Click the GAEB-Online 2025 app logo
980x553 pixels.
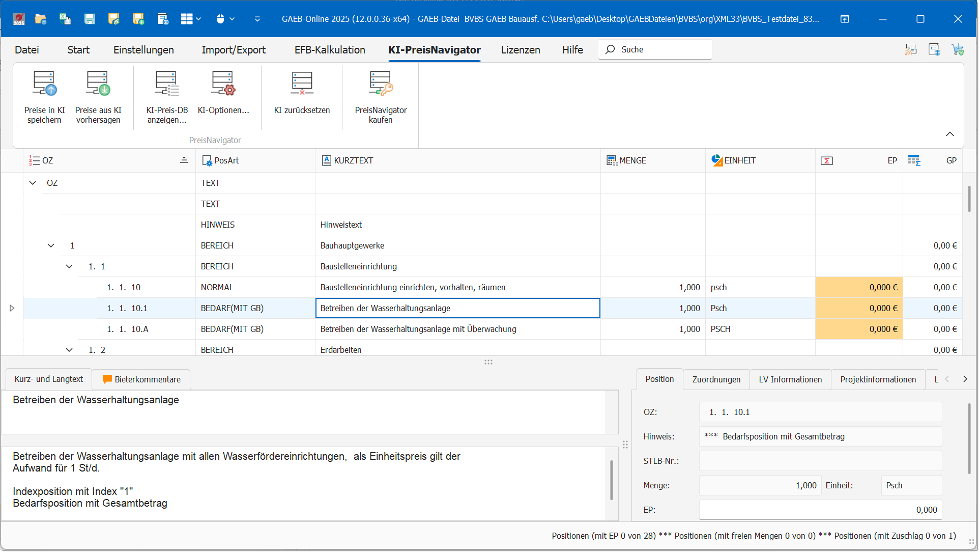click(19, 19)
